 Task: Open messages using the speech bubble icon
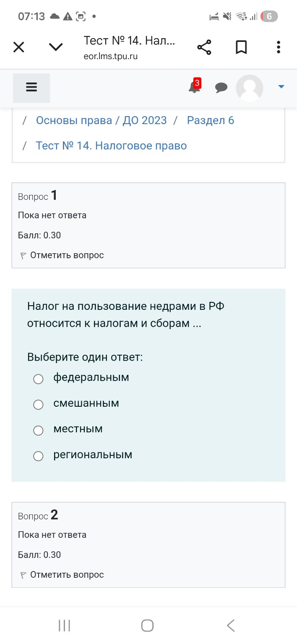[221, 88]
